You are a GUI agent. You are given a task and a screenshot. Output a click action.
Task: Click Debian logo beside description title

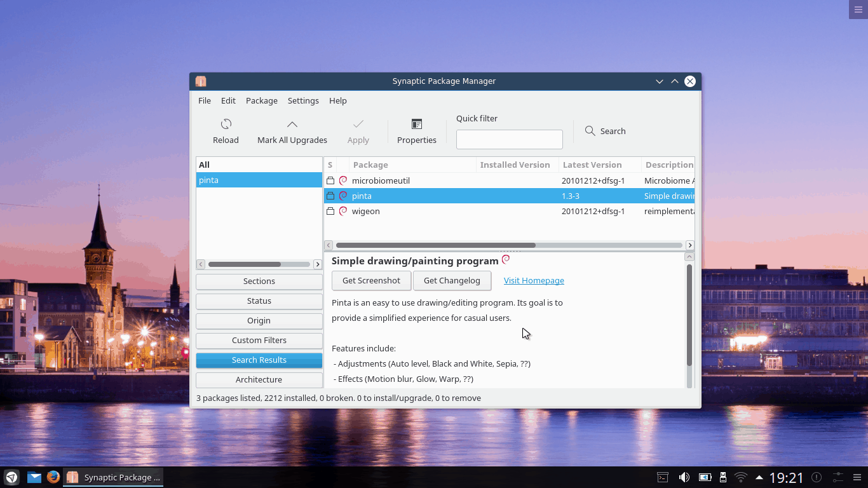click(506, 260)
